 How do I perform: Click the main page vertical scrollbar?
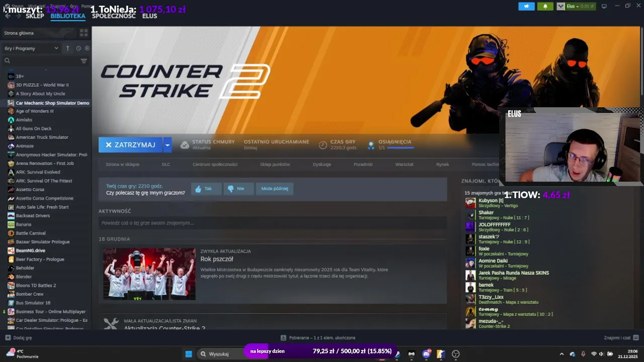tap(641, 60)
